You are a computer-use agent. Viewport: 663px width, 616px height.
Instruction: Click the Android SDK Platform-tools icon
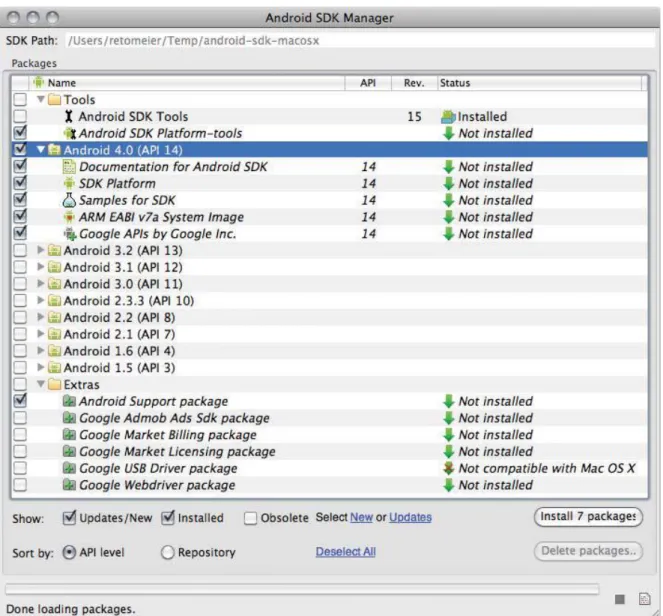click(69, 133)
